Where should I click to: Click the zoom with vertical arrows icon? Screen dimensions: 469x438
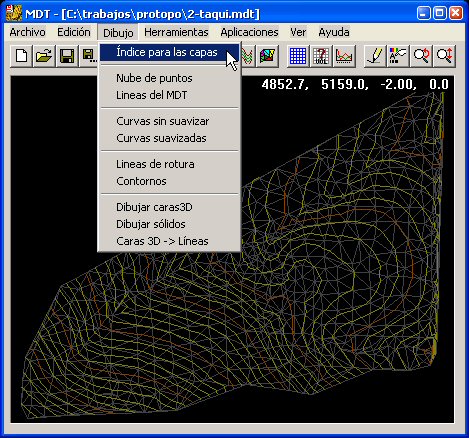tap(444, 56)
